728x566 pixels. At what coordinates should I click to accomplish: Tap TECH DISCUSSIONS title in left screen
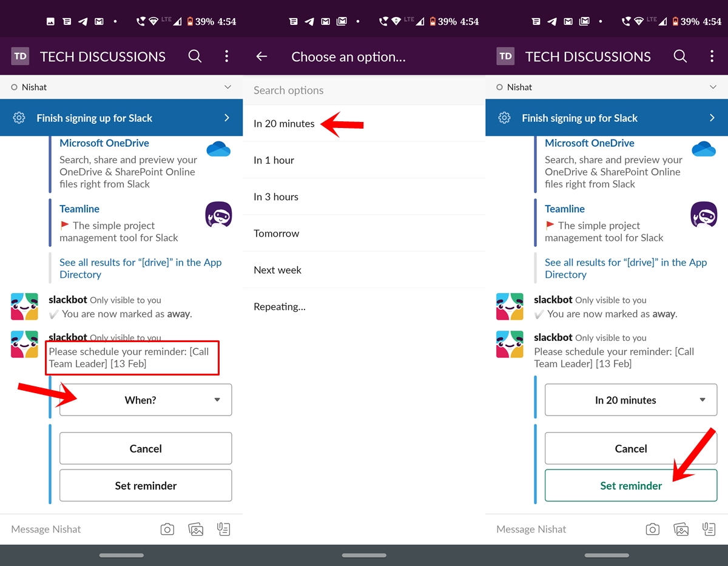(x=103, y=56)
